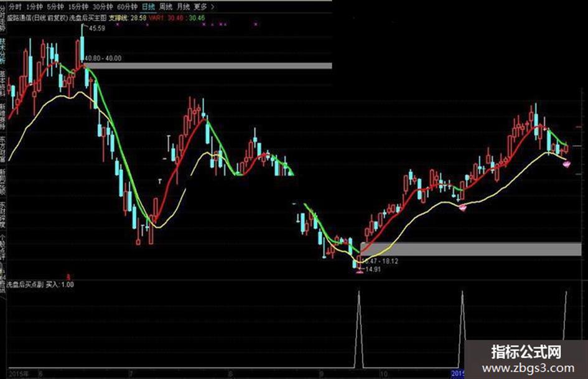Screen dimensions: 588x379
Task: Switch to the 月线 monthly tab
Action: pos(183,7)
